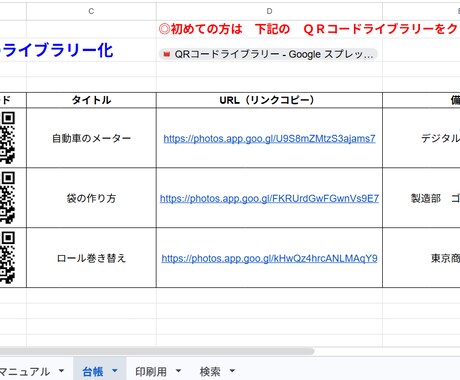Open the 自動車のメーター photos URL link
Screen dimensions: 460x380
(x=269, y=138)
